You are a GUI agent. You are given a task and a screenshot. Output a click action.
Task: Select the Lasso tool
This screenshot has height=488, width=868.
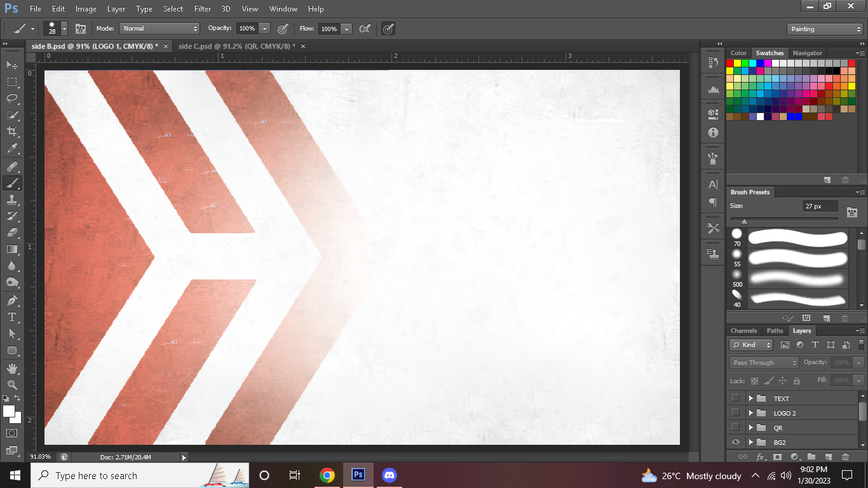[12, 98]
